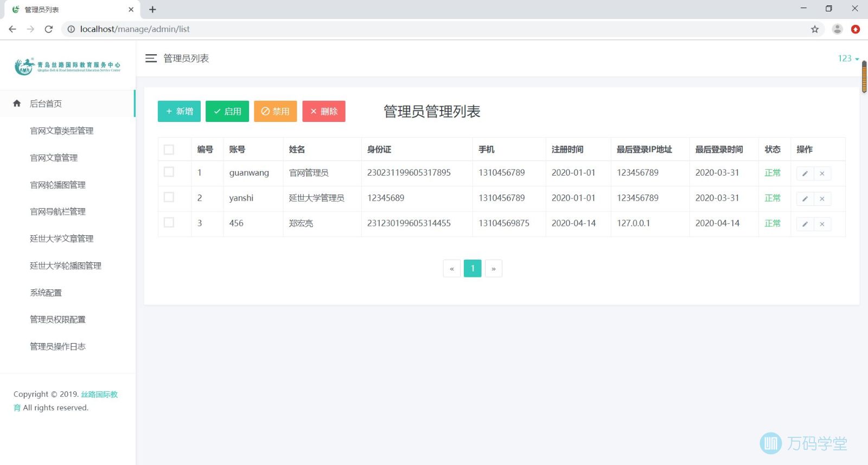
Task: Go back with browser back arrow
Action: click(x=12, y=29)
